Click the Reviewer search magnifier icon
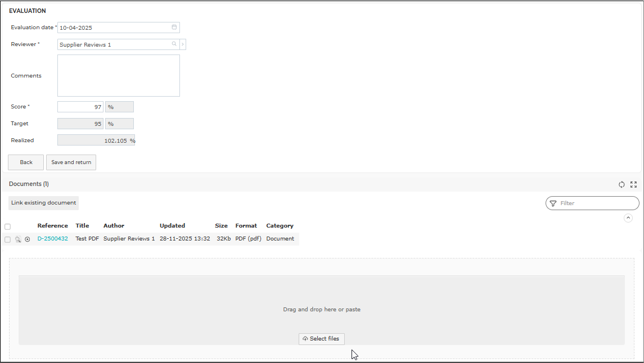The height and width of the screenshot is (363, 644). tap(174, 44)
